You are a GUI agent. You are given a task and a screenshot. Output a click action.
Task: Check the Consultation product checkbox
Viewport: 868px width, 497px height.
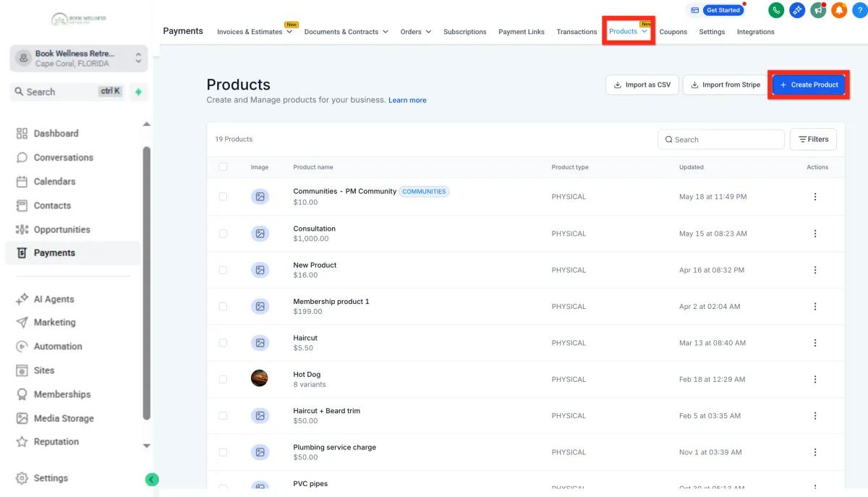point(223,234)
